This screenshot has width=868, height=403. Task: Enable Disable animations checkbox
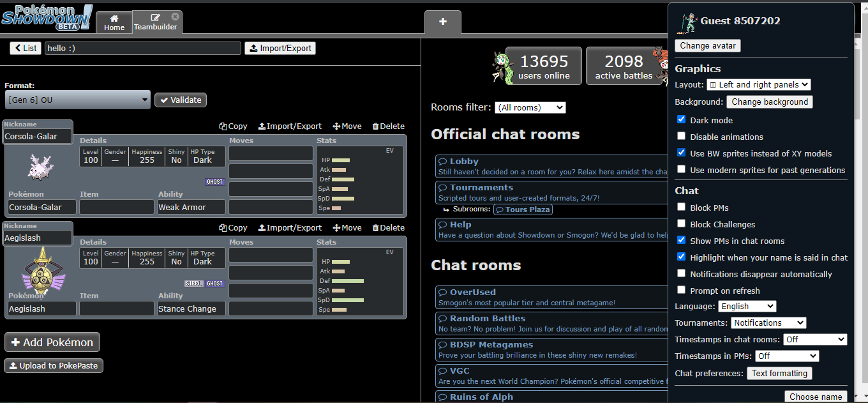[x=681, y=136]
